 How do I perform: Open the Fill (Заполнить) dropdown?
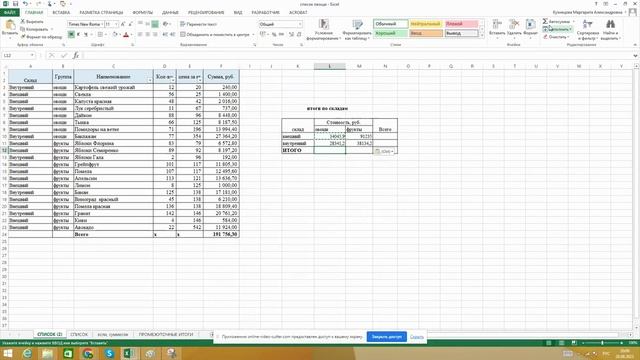pyautogui.click(x=558, y=29)
